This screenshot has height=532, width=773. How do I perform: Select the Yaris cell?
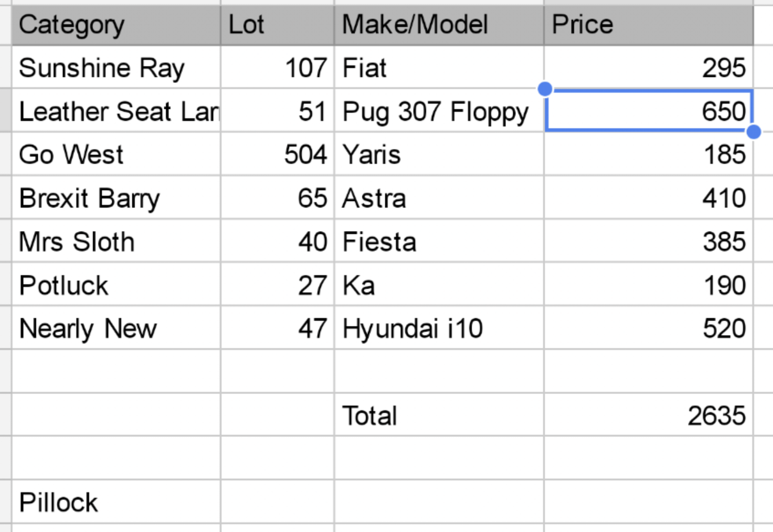[439, 154]
